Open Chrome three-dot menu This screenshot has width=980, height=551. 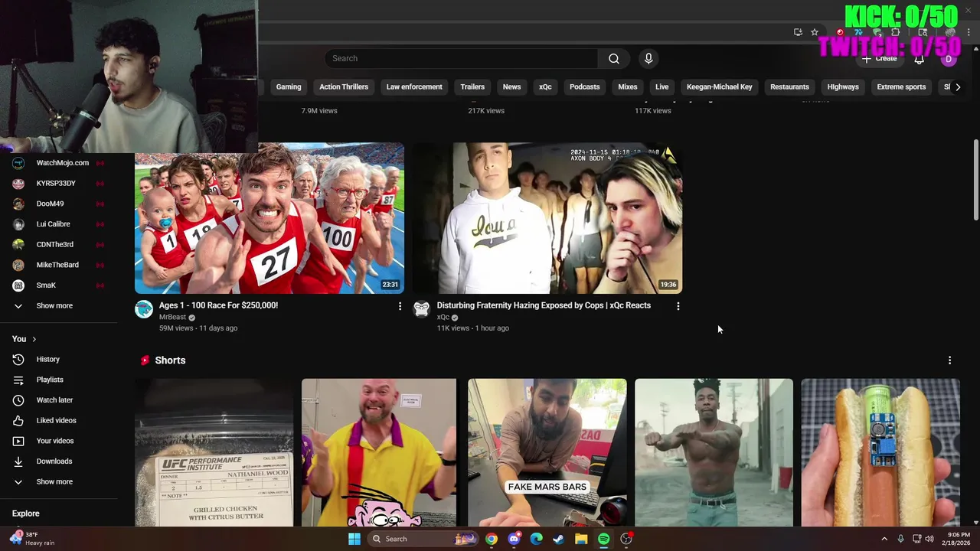click(x=970, y=32)
